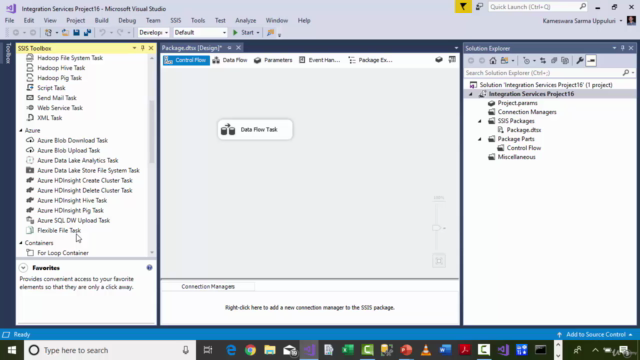
Task: Click the Redo toolbar icon
Action: (120, 33)
